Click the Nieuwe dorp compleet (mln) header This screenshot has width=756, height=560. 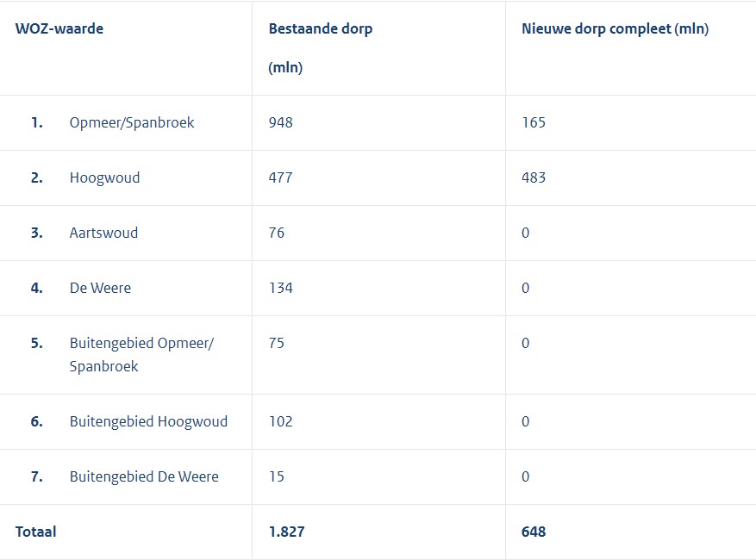615,29
